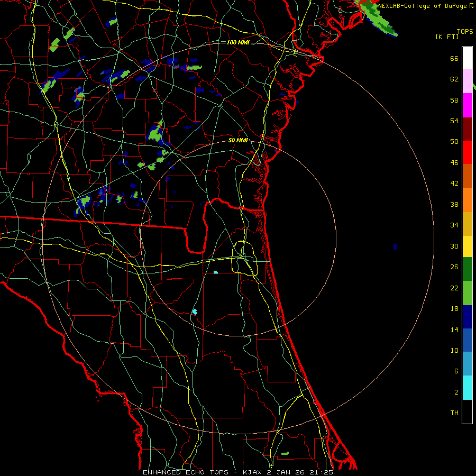Click the light green legend swatch
This screenshot has height=476, width=476.
point(467,293)
